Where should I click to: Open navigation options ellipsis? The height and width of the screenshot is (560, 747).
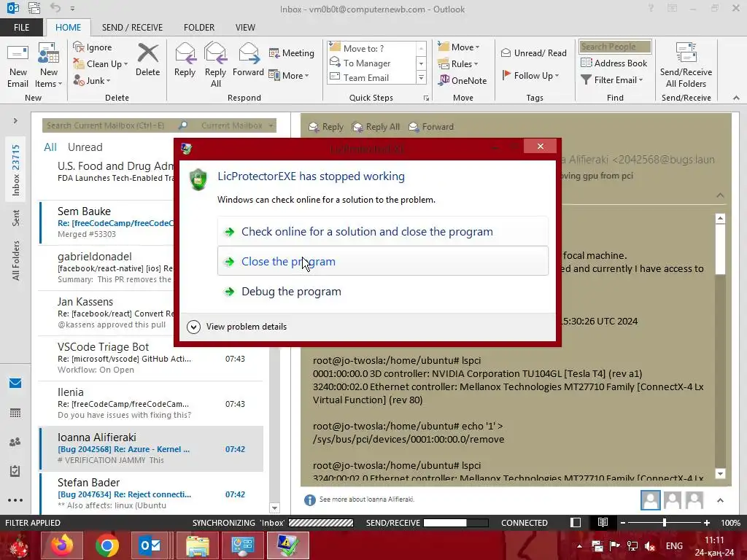click(15, 500)
